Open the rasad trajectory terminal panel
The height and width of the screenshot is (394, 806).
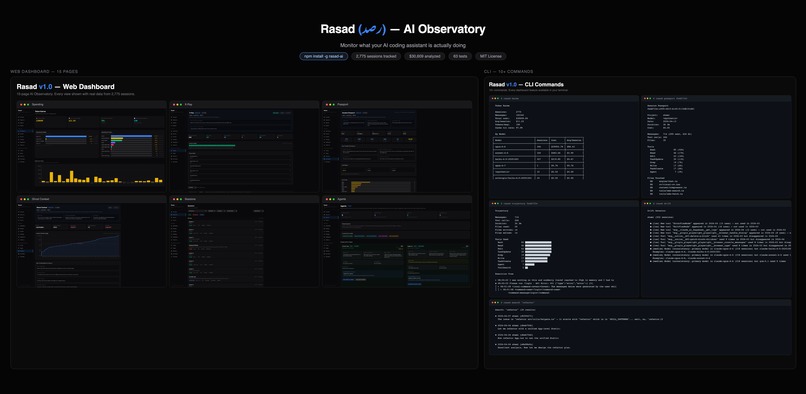(563, 249)
